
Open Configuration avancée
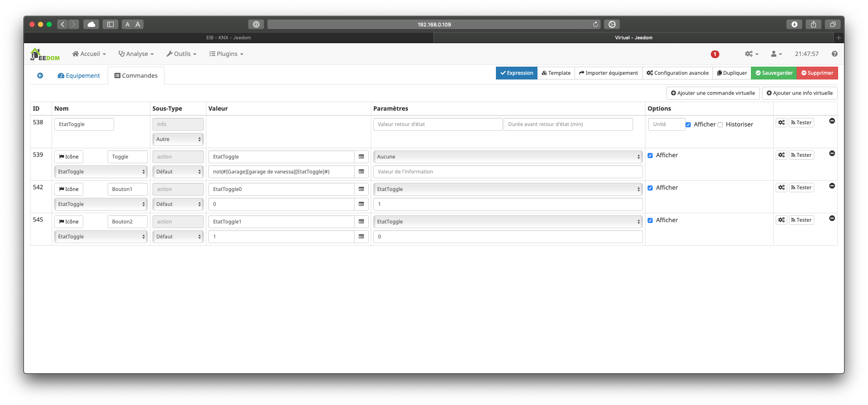click(677, 73)
